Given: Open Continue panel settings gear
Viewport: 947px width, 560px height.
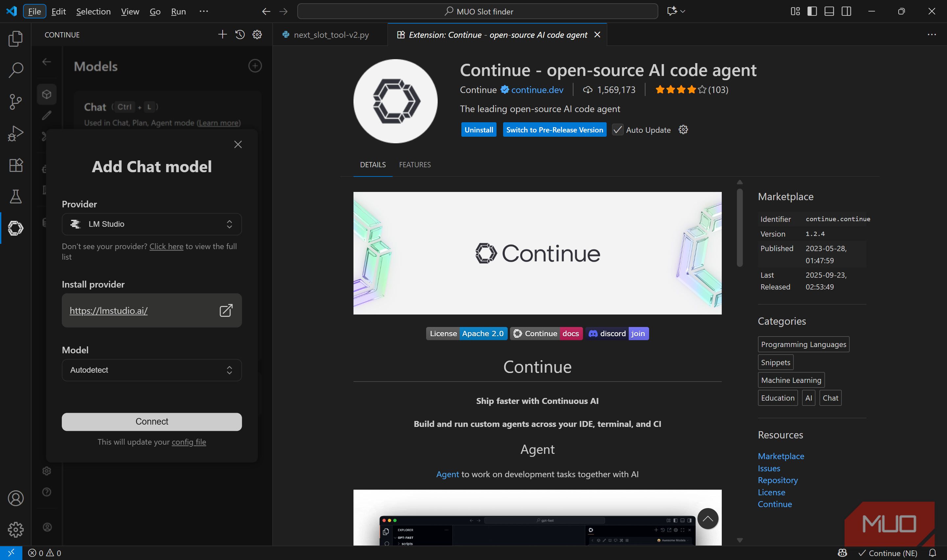Looking at the screenshot, I should [257, 35].
